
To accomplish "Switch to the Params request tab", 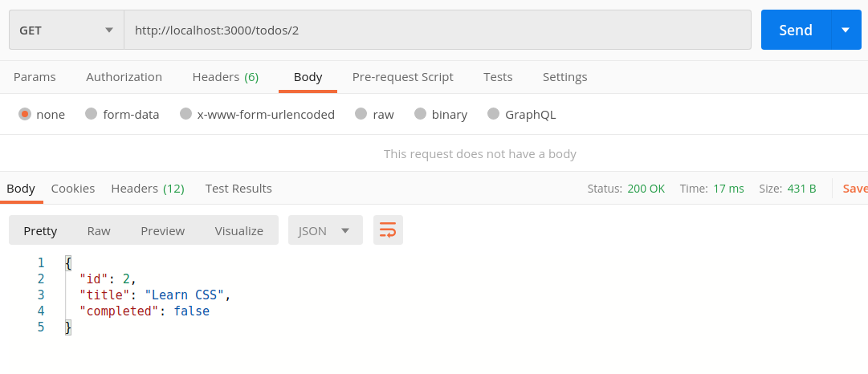I will 35,77.
